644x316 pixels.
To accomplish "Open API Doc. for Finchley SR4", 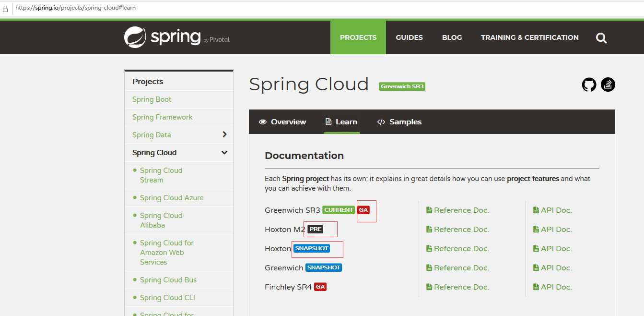I will pyautogui.click(x=552, y=287).
